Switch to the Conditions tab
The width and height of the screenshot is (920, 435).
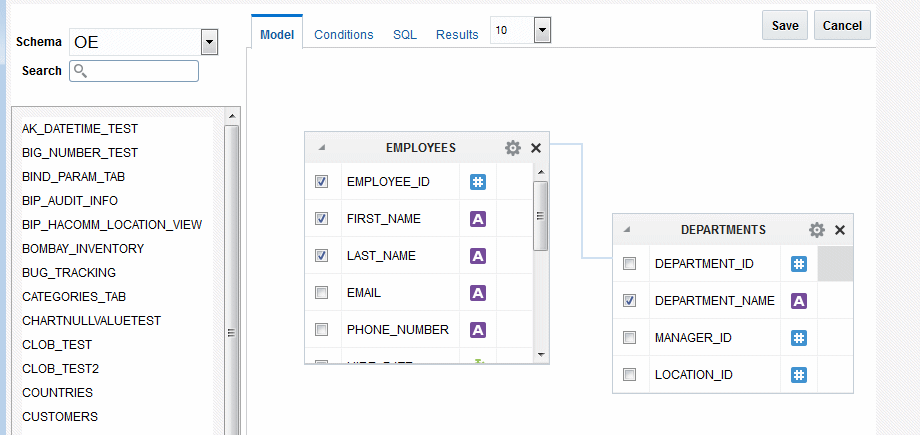click(343, 34)
